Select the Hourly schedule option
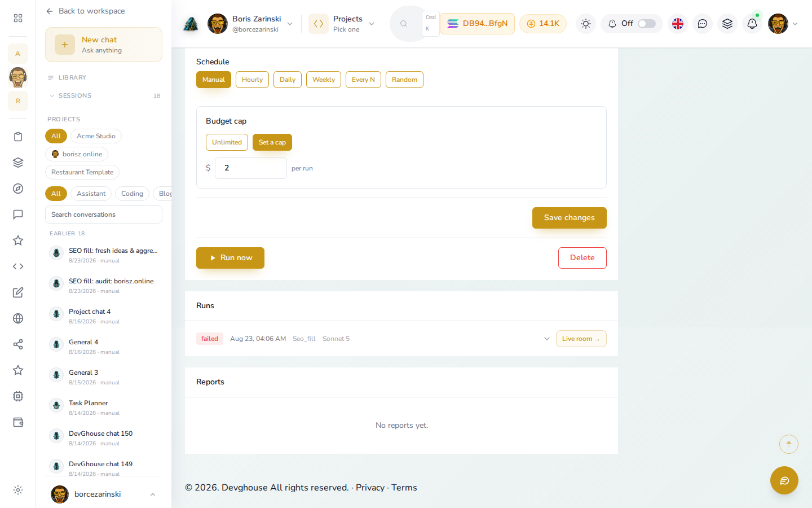 (x=252, y=80)
